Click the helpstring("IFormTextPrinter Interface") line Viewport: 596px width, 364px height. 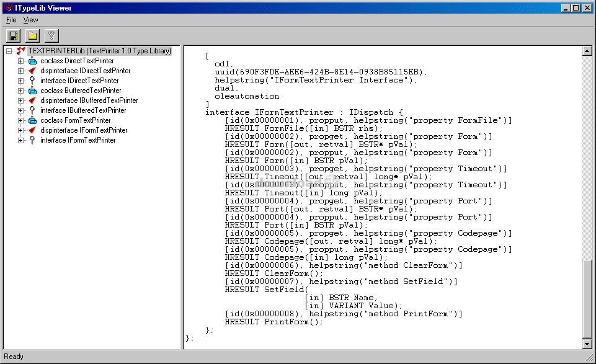point(316,80)
